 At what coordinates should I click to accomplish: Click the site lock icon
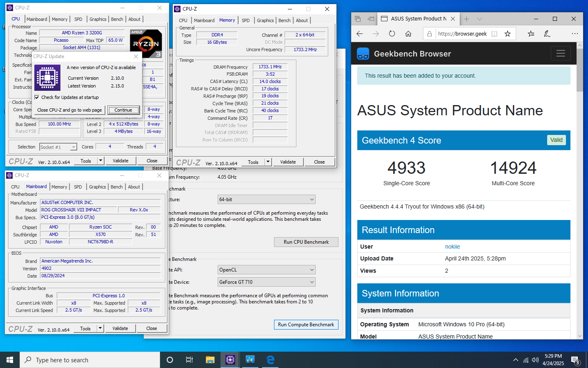click(430, 34)
